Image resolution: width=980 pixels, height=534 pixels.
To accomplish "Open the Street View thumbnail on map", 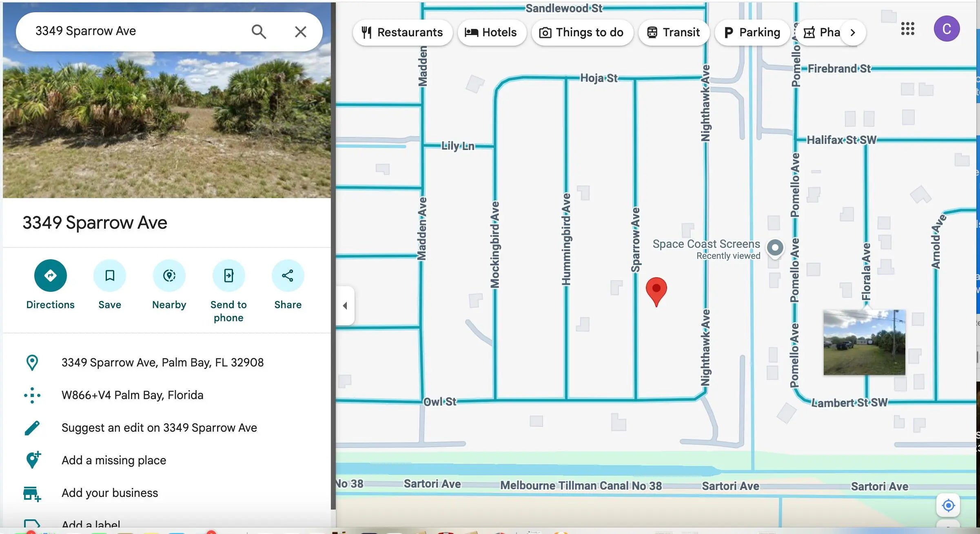I will [864, 342].
